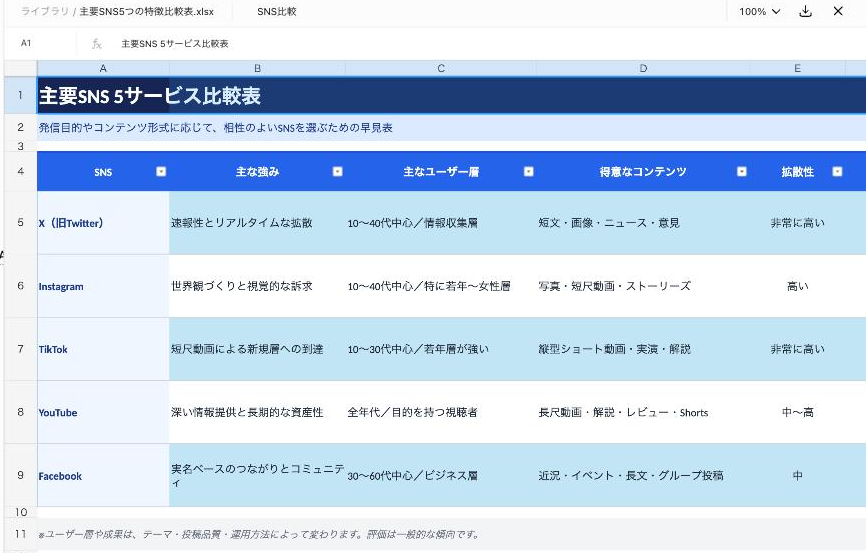
Task: Click the fx formula icon
Action: coord(97,44)
